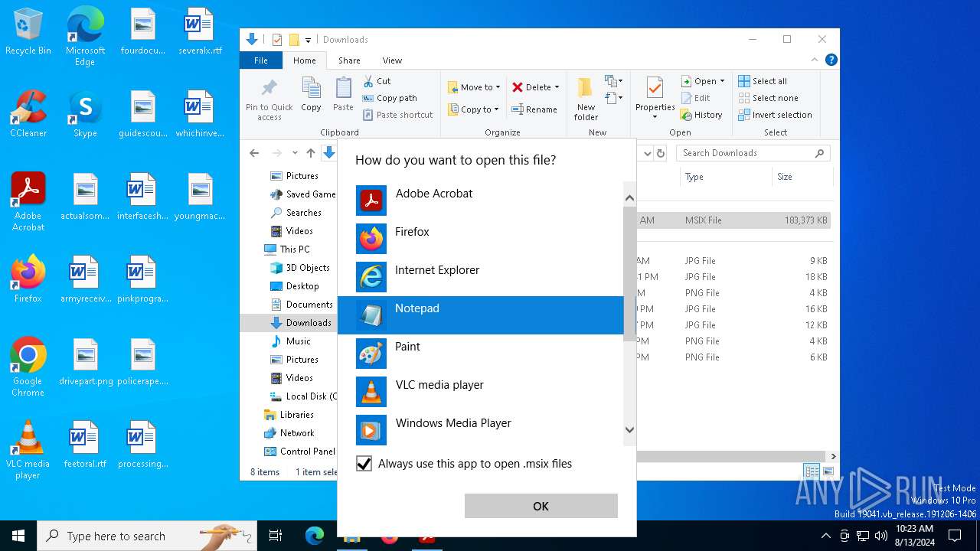This screenshot has width=980, height=551.
Task: Open the Copy to dropdown
Action: coord(473,109)
